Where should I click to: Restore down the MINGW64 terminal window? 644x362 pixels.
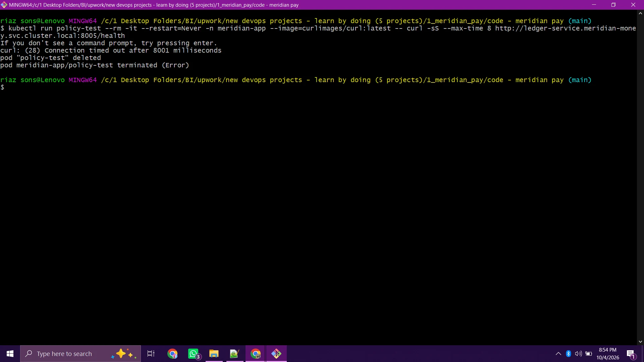pyautogui.click(x=613, y=5)
